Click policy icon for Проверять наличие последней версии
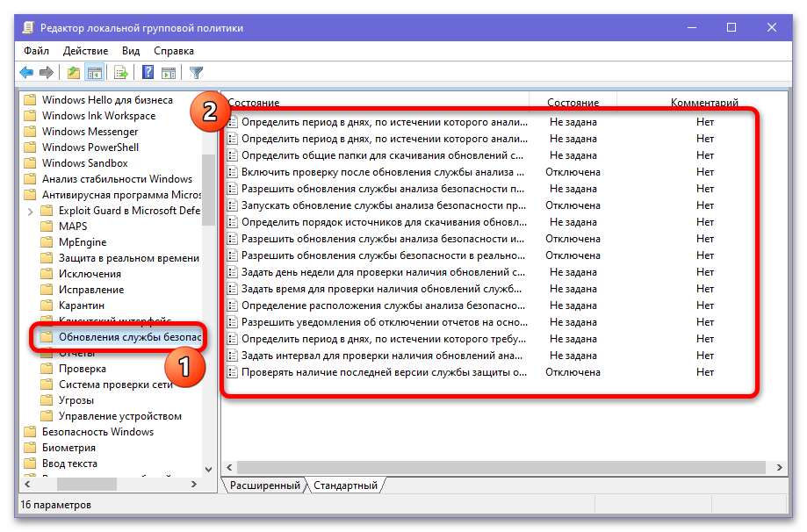This screenshot has height=532, width=807. coord(233,372)
